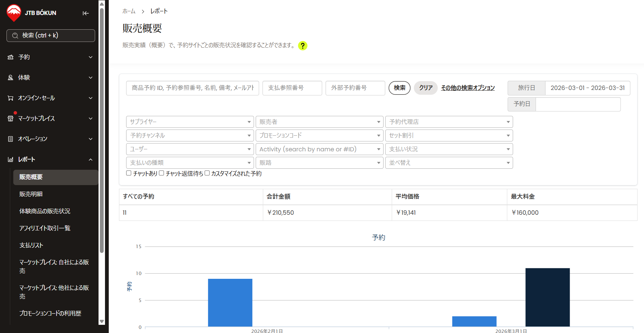The image size is (644, 333).
Task: Click the マーケットプレイス store icon
Action: point(11,119)
